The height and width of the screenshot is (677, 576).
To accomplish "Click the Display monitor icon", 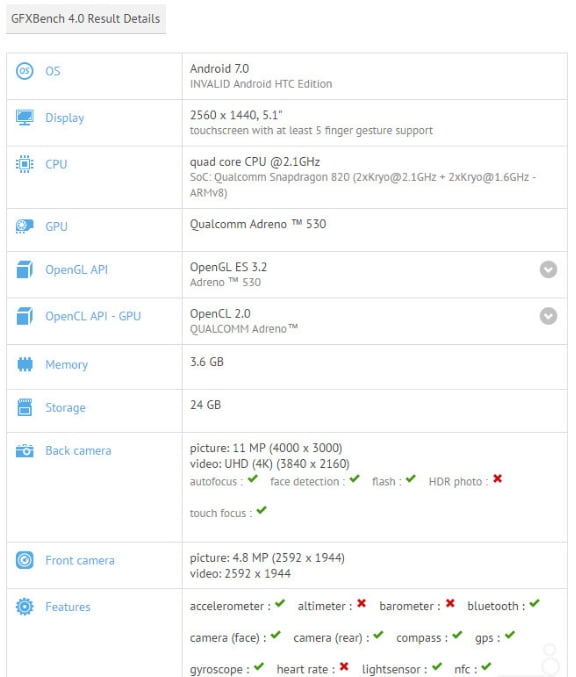I will pyautogui.click(x=25, y=117).
